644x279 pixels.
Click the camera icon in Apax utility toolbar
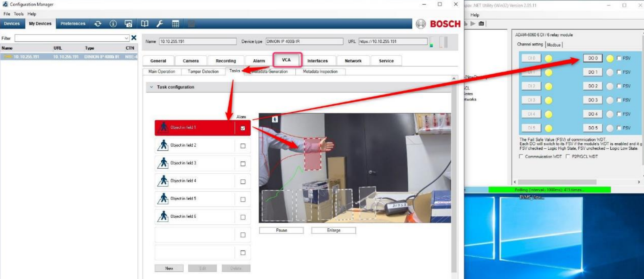tap(481, 24)
